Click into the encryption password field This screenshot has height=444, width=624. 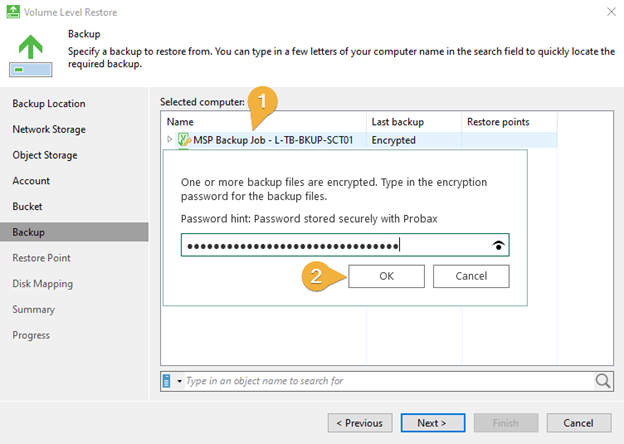[345, 245]
